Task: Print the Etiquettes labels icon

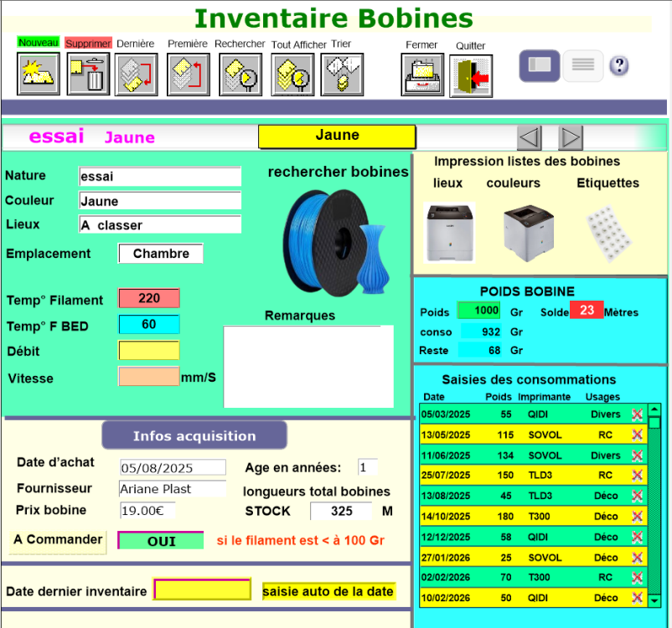Action: tap(608, 233)
